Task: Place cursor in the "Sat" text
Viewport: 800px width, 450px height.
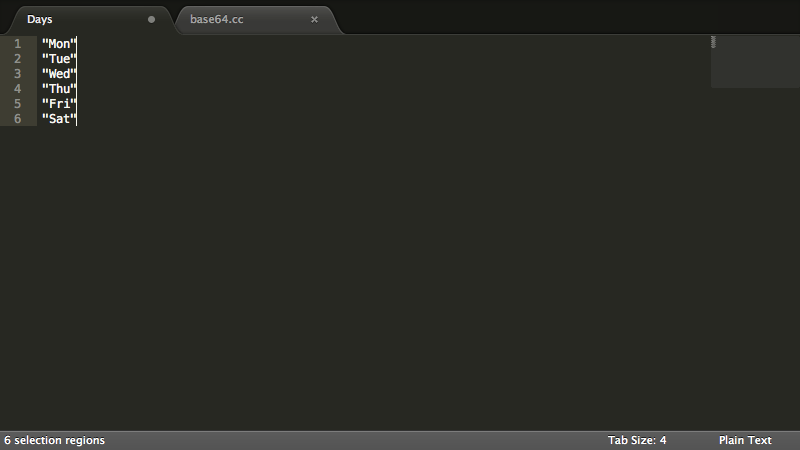Action: tap(59, 119)
